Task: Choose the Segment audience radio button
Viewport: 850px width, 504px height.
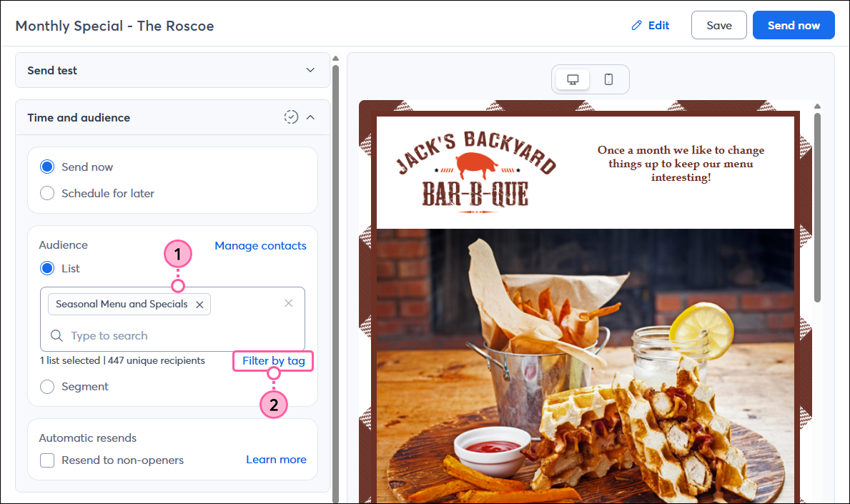Action: (47, 386)
